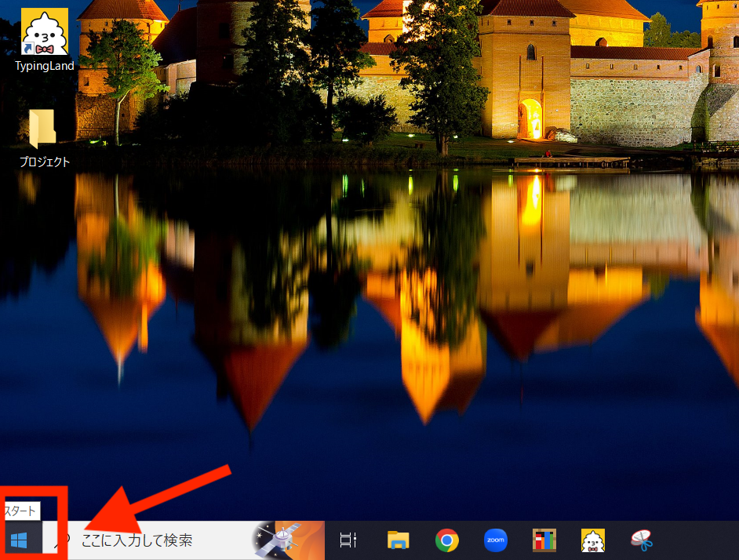Click the スタート tooltip label
Screen dimensions: 739x560
pos(20,510)
